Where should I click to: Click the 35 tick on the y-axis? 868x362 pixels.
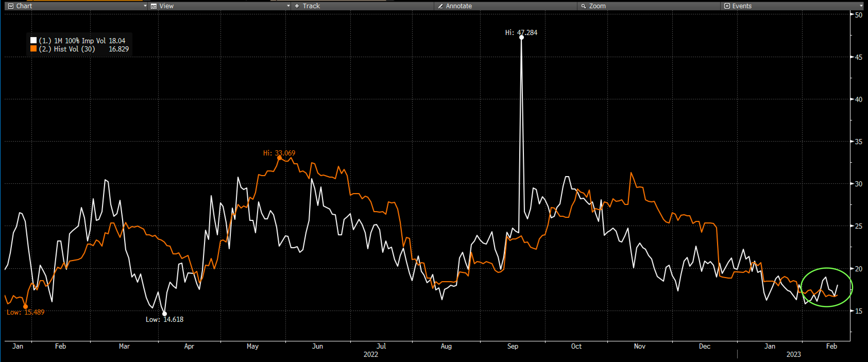[858, 142]
